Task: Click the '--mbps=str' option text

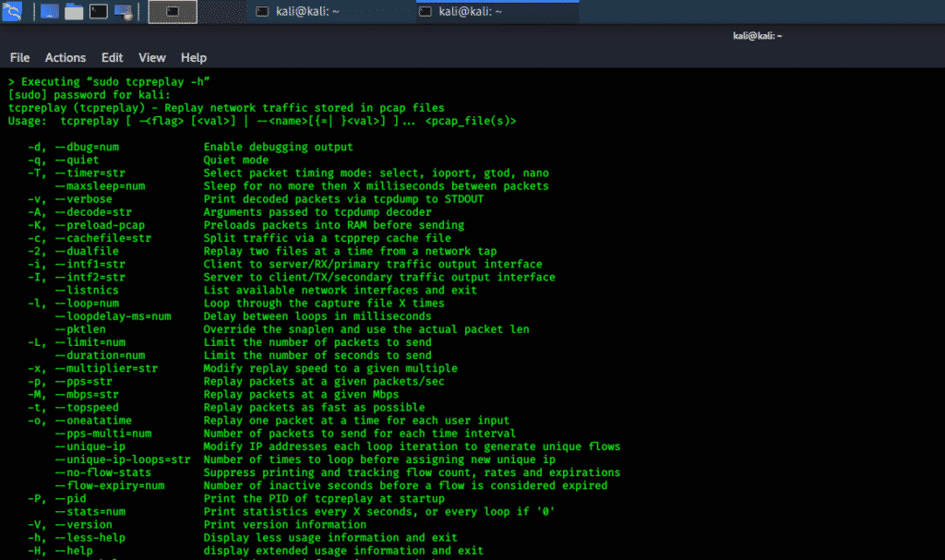Action: [87, 394]
